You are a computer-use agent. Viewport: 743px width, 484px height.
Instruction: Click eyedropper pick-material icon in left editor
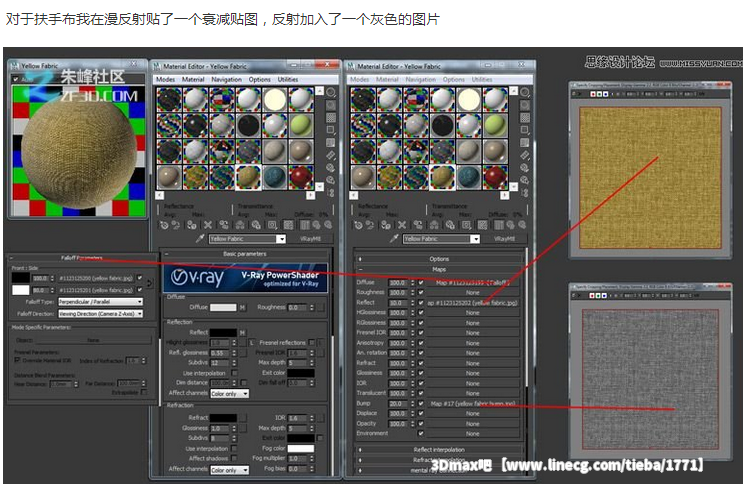(x=200, y=238)
